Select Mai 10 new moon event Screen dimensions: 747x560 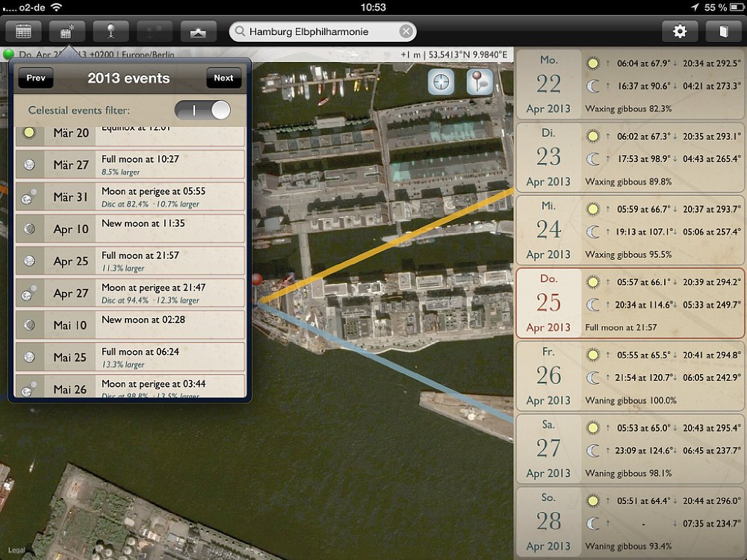[130, 325]
